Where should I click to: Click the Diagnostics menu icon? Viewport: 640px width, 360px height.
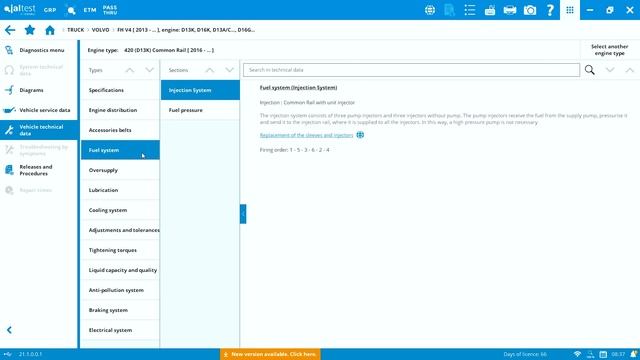pyautogui.click(x=9, y=50)
